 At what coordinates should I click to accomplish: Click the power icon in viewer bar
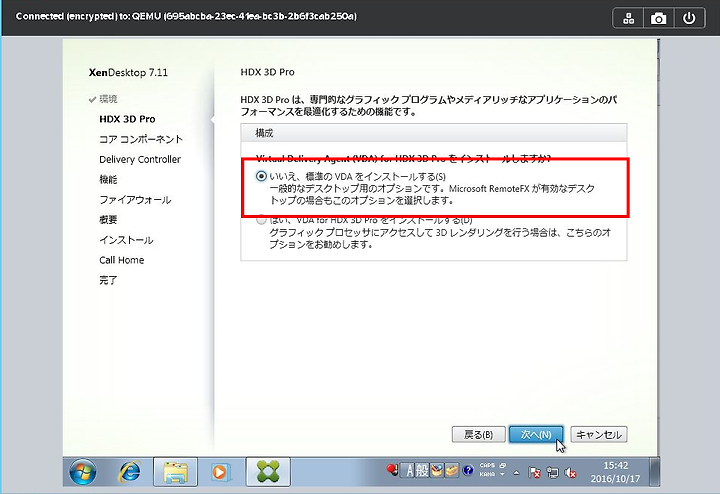(689, 18)
